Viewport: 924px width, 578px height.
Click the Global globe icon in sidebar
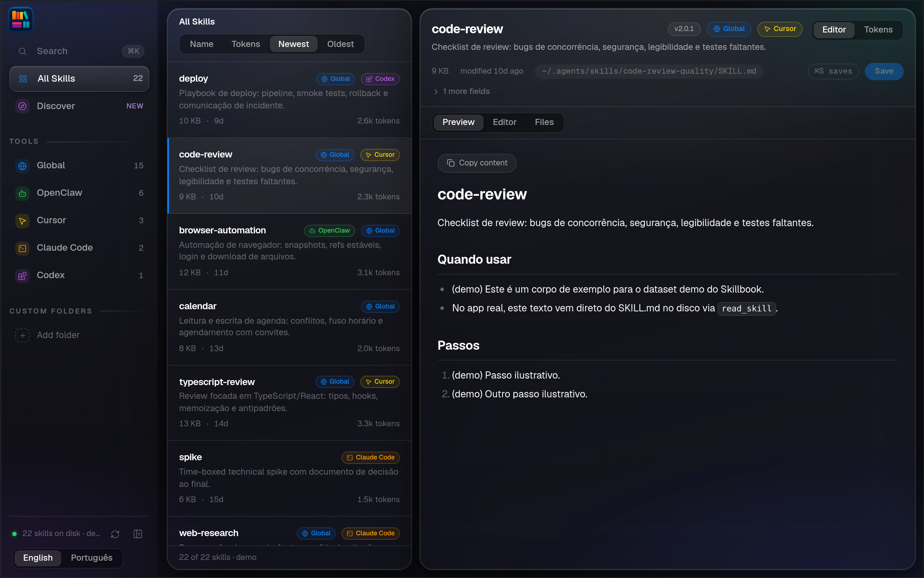pyautogui.click(x=22, y=166)
